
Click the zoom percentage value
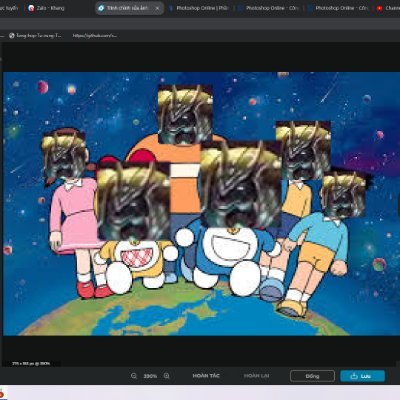coord(150,376)
